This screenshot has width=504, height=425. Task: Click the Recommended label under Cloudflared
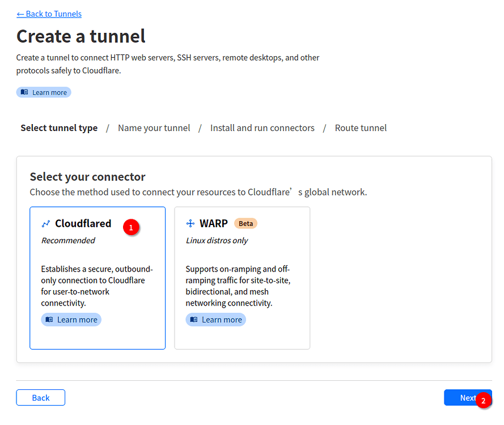pos(68,240)
